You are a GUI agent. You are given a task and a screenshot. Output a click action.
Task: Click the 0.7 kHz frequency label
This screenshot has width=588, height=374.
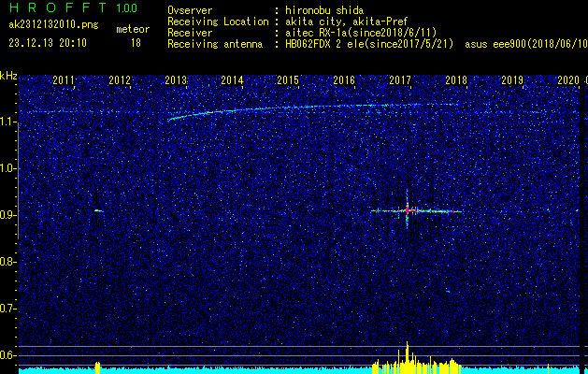[9, 308]
